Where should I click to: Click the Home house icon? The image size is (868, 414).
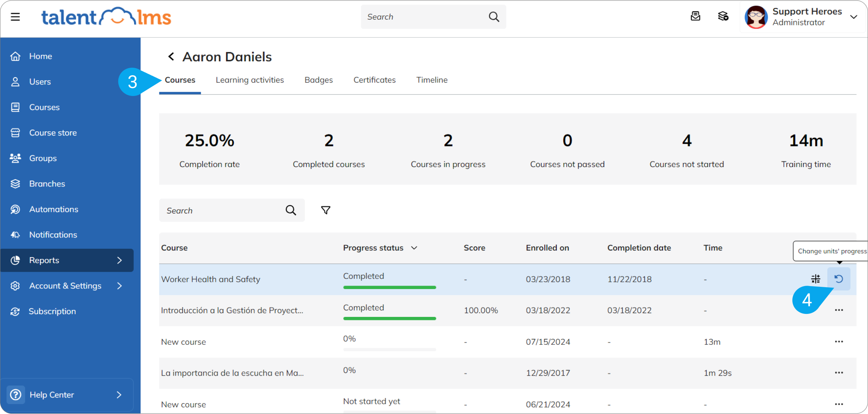15,56
